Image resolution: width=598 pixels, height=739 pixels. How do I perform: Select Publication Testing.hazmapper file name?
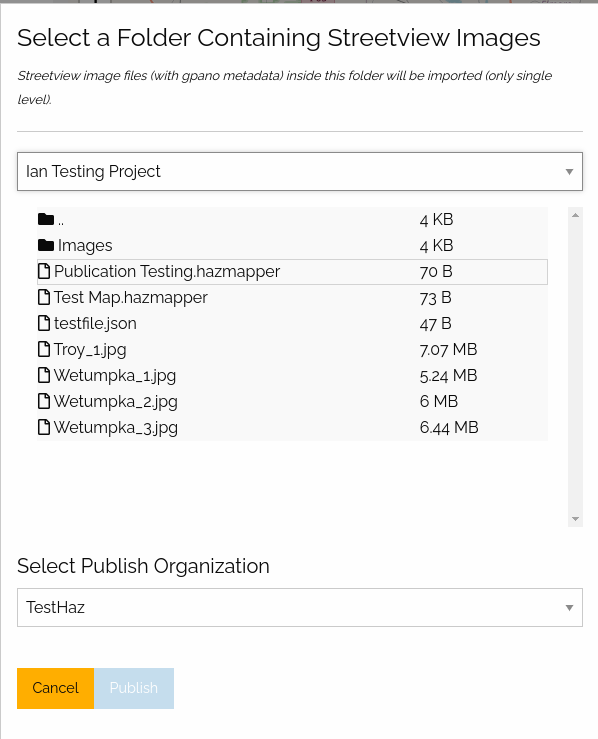coord(167,271)
